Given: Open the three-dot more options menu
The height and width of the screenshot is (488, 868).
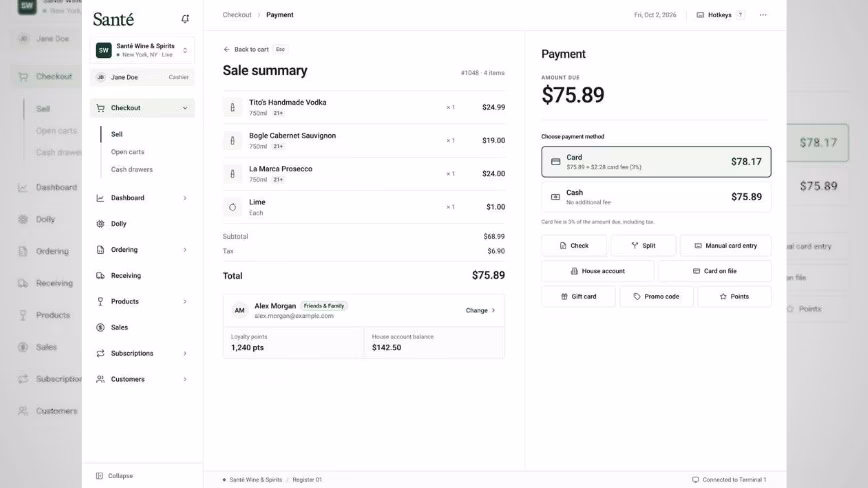Looking at the screenshot, I should (x=763, y=15).
